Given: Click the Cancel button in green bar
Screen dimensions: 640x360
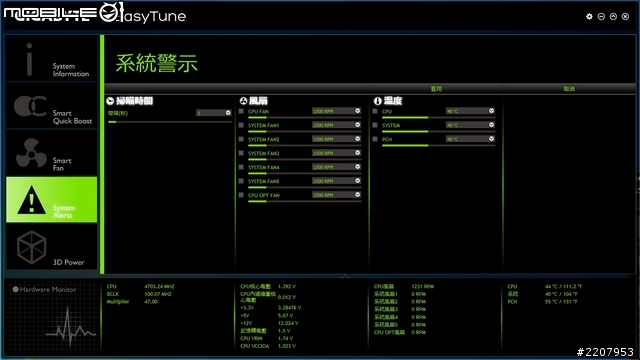Looking at the screenshot, I should [x=569, y=89].
